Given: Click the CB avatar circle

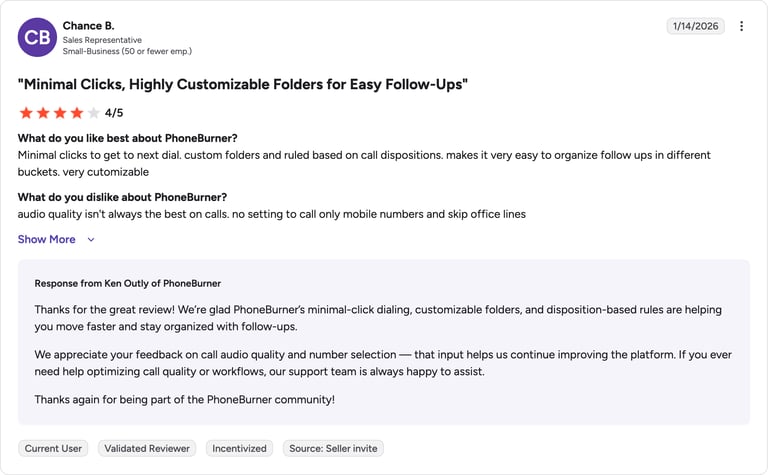Looking at the screenshot, I should click(x=37, y=37).
